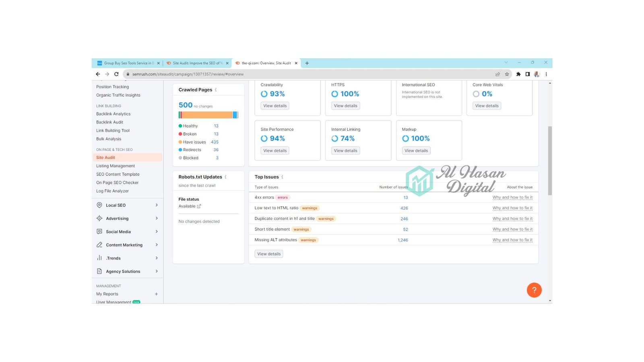View details for Core Web Vitals
The image size is (644, 362).
487,106
